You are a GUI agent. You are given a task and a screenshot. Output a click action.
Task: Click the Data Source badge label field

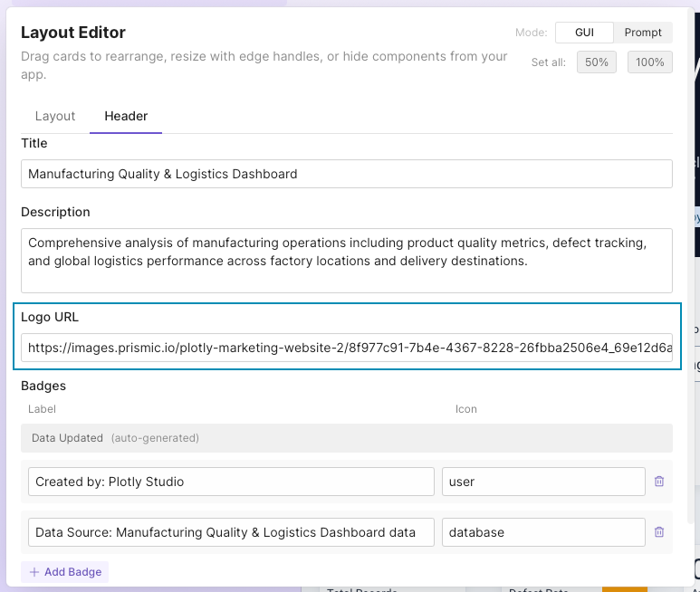pyautogui.click(x=231, y=532)
